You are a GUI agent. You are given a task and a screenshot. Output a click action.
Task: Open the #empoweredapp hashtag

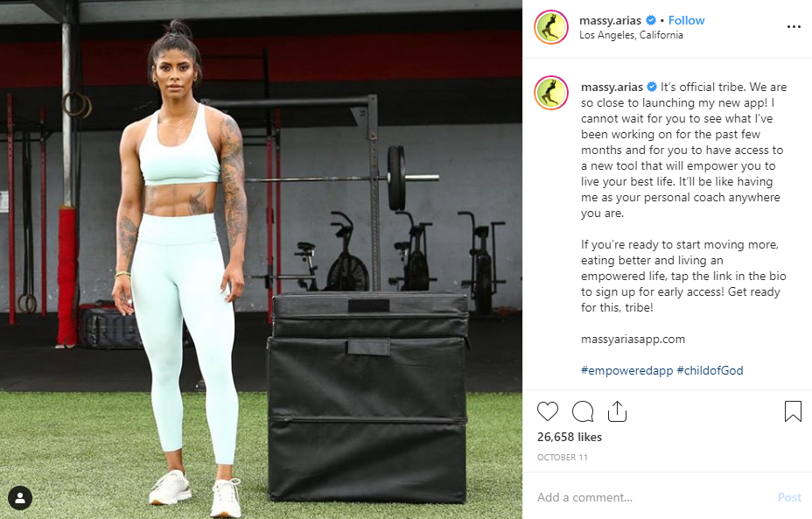626,370
